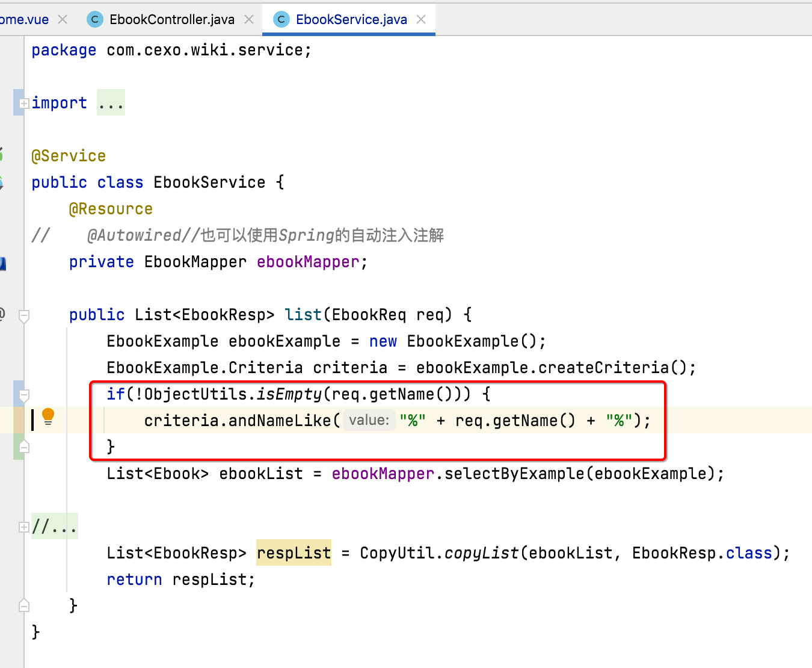Click the EbookService class name
Viewport: 812px width, 668px height.
point(209,182)
